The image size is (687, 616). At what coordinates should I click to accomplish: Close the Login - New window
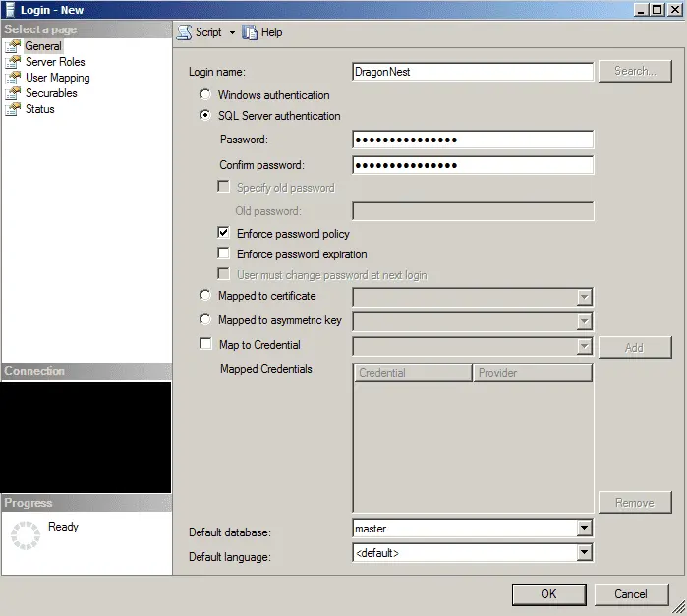click(675, 10)
